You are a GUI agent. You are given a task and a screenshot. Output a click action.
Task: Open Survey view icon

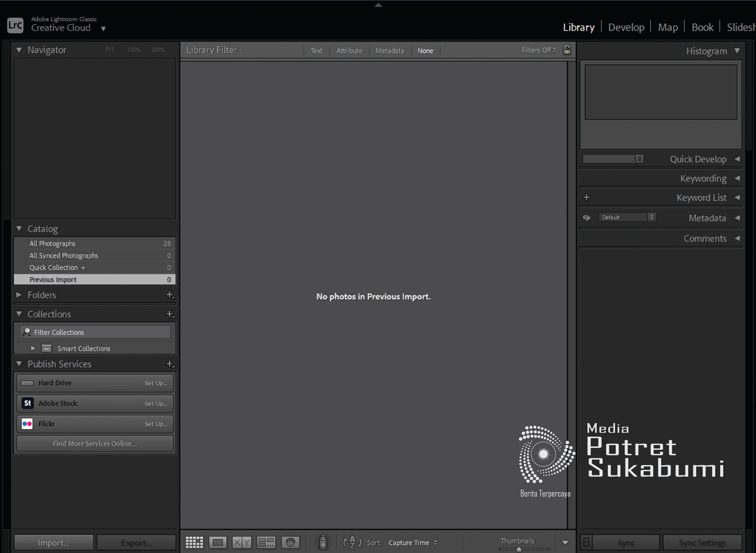point(266,542)
